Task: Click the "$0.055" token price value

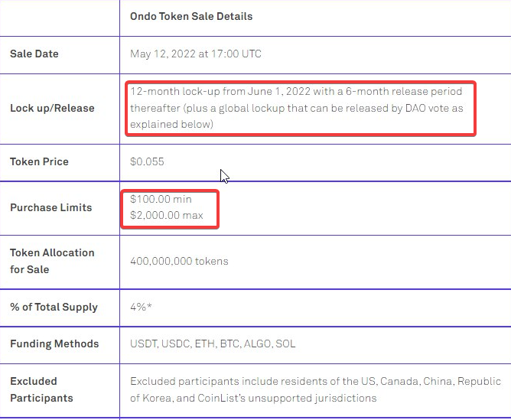Action: 147,162
